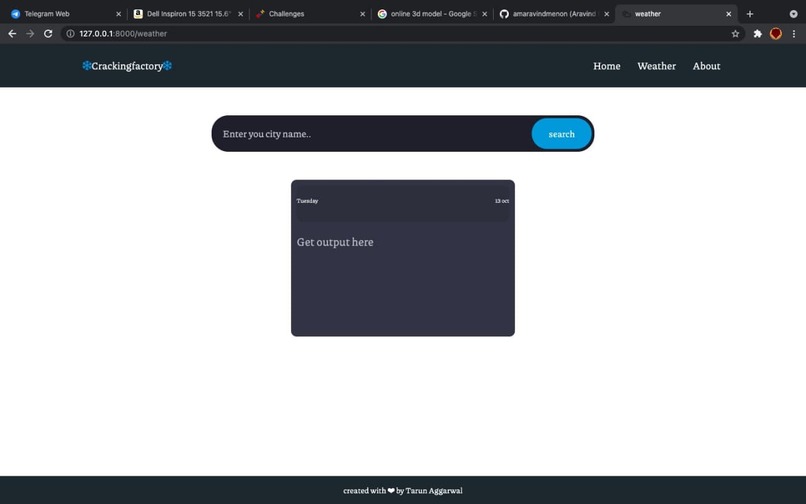Switch to the Challenges tab

click(310, 14)
